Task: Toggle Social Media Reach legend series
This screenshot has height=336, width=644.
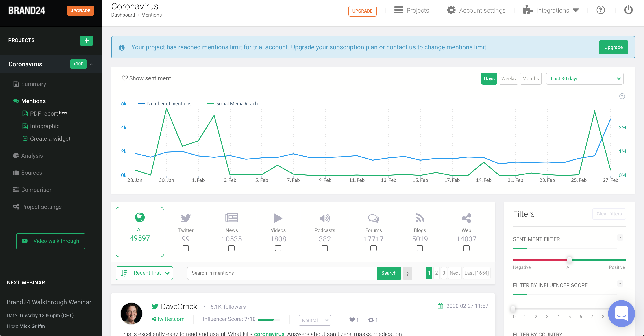Action: click(232, 104)
